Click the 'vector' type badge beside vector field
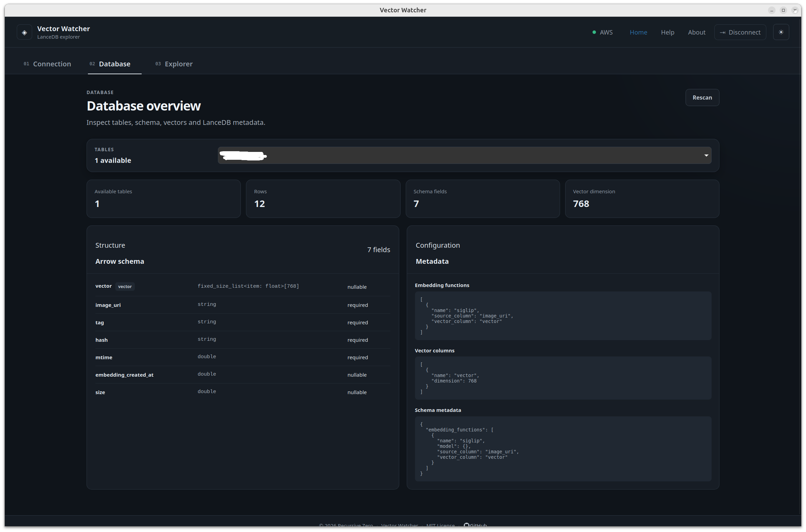Image resolution: width=806 pixels, height=532 pixels. pos(125,286)
